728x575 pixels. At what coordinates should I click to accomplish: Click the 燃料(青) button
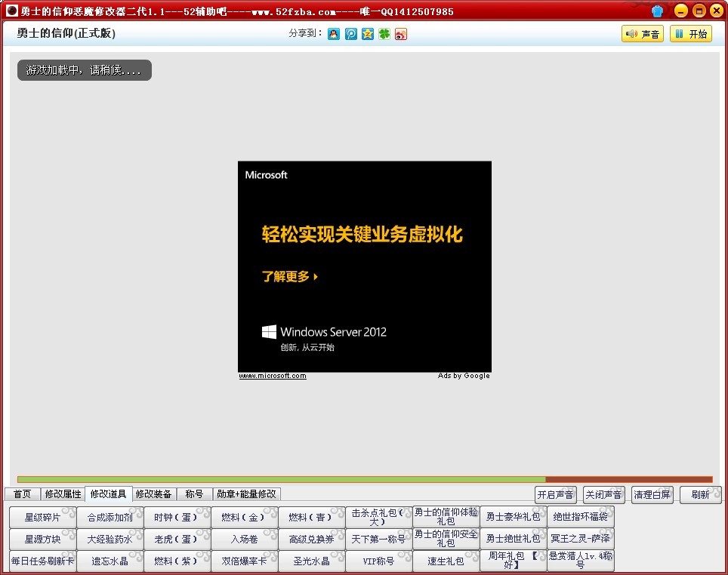(312, 517)
